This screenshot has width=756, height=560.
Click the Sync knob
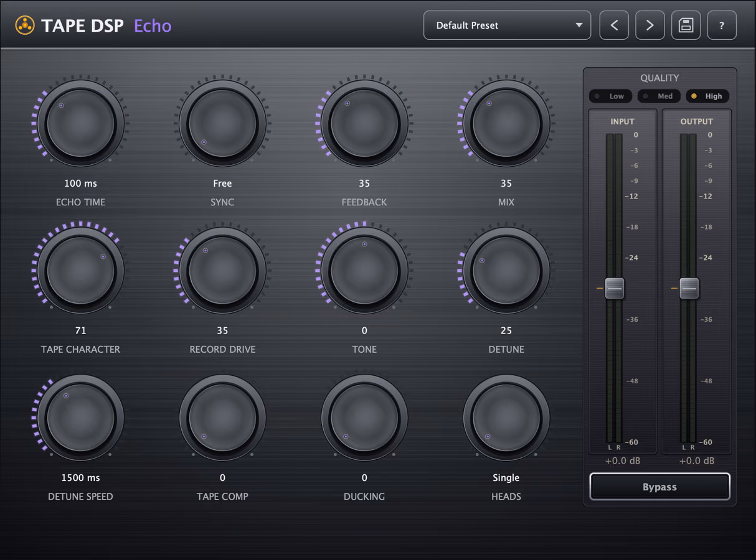(x=222, y=123)
